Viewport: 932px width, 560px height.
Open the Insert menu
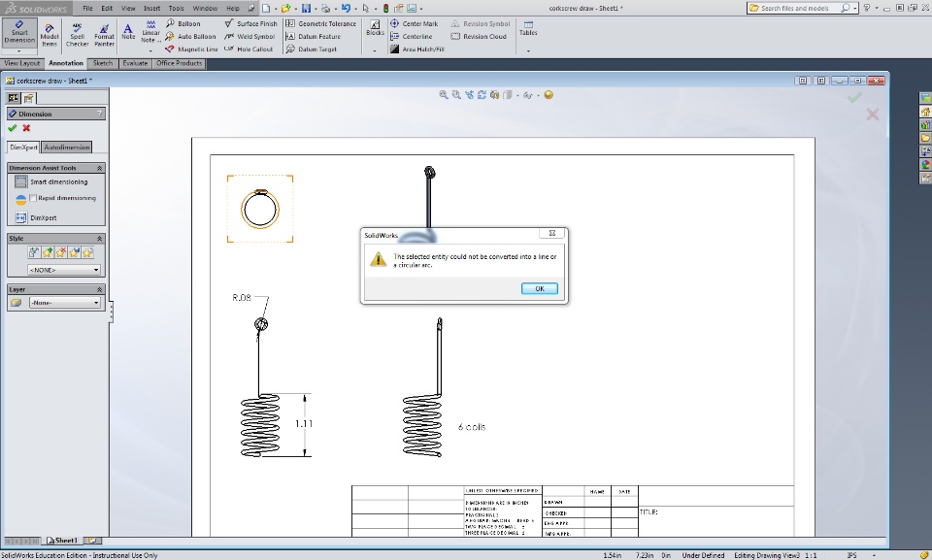coord(151,9)
